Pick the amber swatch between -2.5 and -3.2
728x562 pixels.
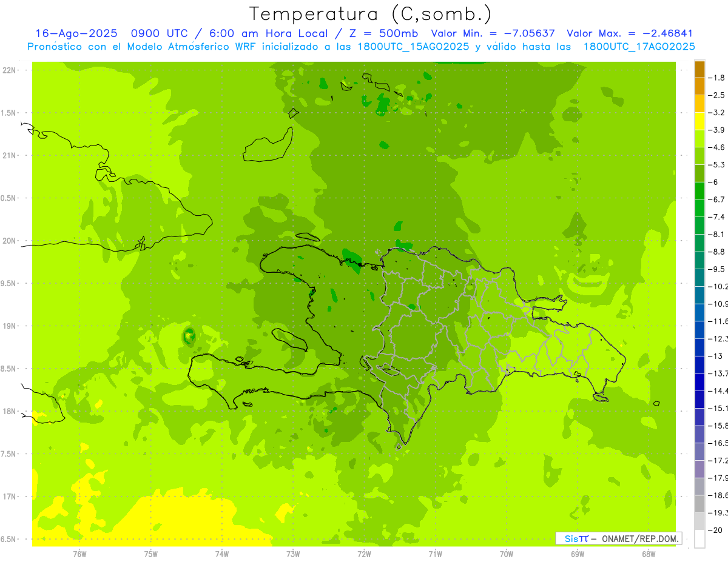(x=699, y=104)
